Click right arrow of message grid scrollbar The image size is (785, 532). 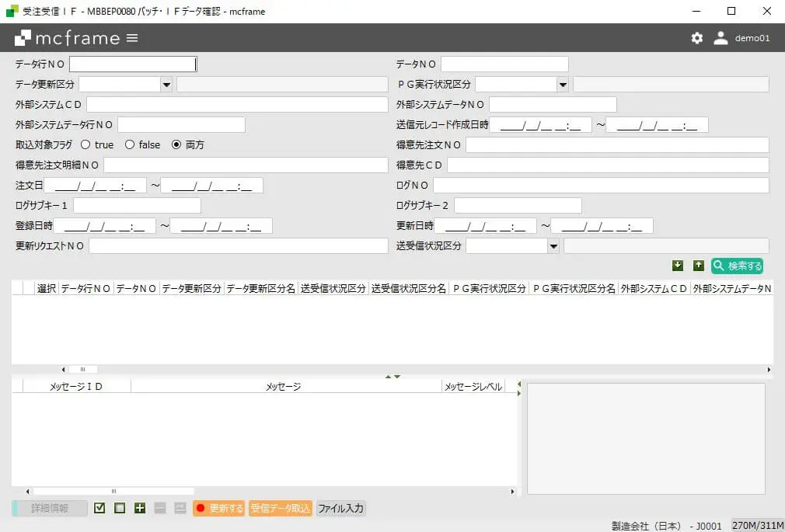pyautogui.click(x=512, y=492)
